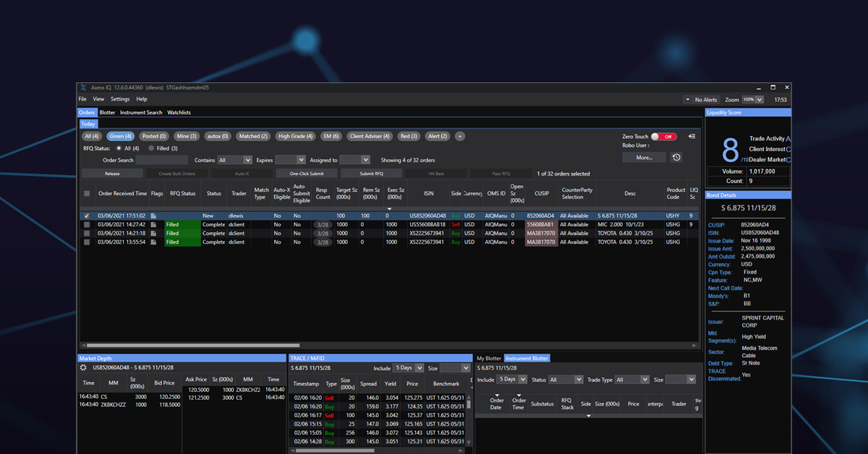This screenshot has width=868, height=454.
Task: Click the 3/28 Resp Count in 14:27:42 row
Action: click(x=322, y=225)
